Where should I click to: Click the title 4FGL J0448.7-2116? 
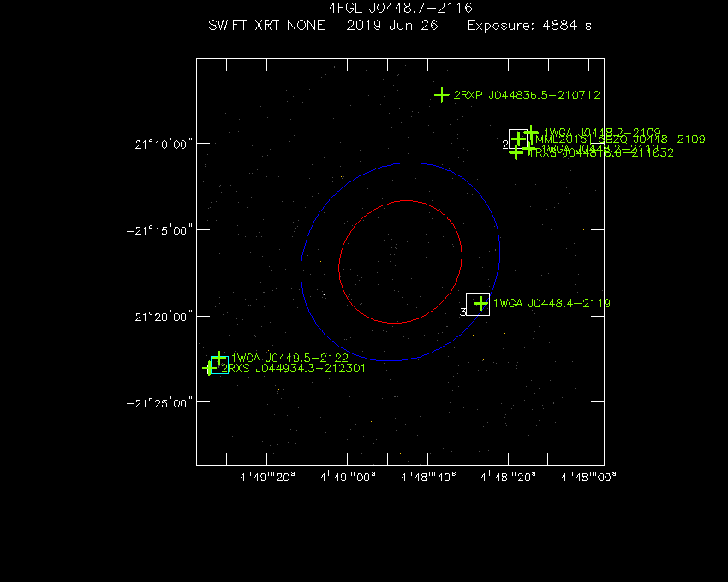400,8
